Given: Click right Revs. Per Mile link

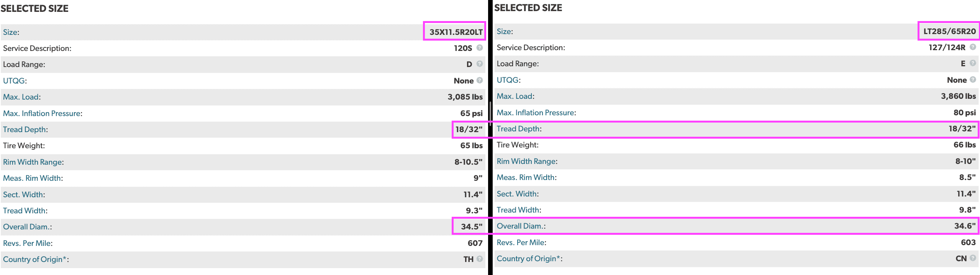Looking at the screenshot, I should coord(521,242).
